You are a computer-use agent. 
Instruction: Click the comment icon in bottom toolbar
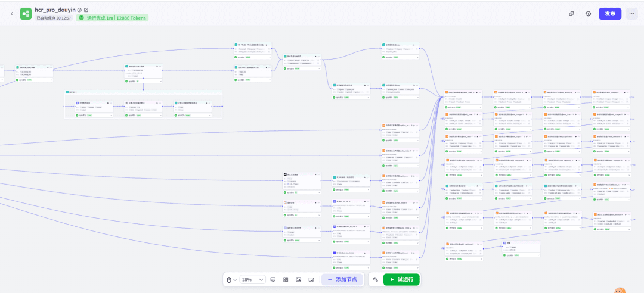[273, 279]
